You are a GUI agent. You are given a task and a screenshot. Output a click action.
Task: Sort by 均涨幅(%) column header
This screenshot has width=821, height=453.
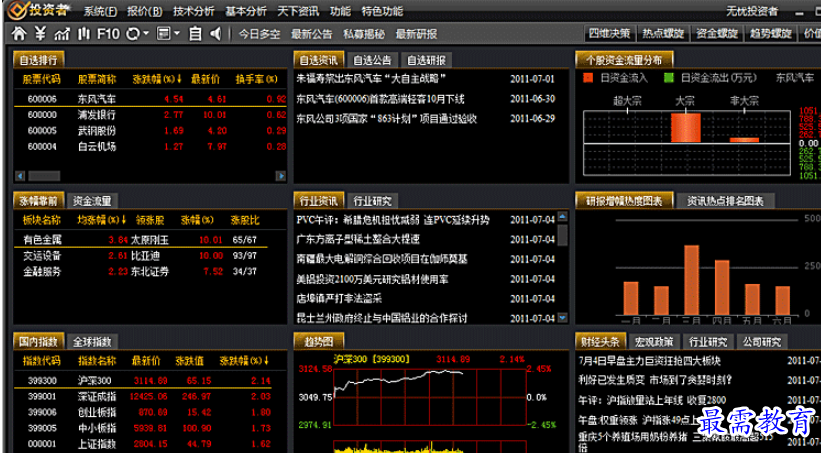(x=102, y=220)
